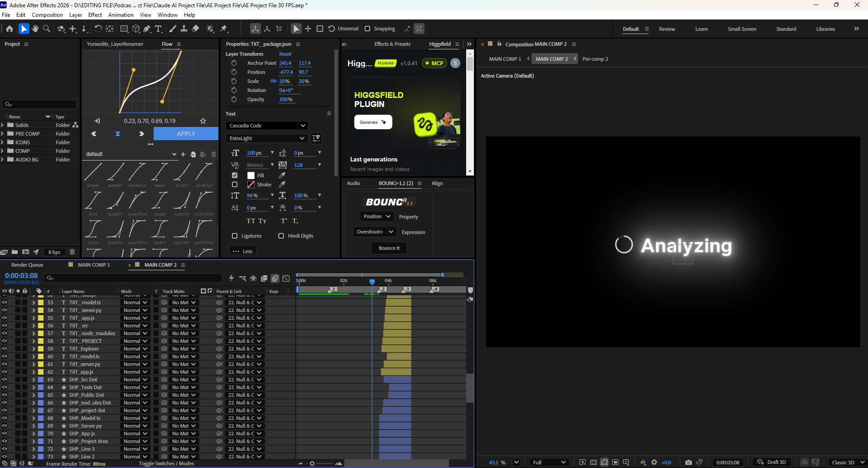The height and width of the screenshot is (468, 868).
Task: Select the Rotation tool
Action: click(98, 29)
